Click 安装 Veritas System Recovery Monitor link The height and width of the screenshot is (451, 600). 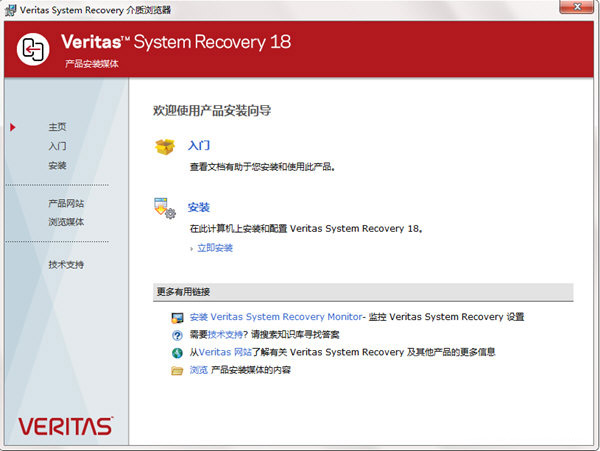pyautogui.click(x=276, y=317)
